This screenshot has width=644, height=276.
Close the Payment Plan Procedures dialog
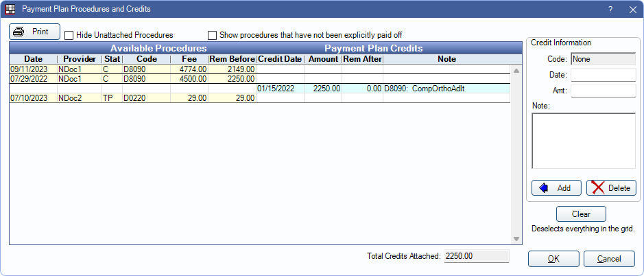[x=632, y=10]
